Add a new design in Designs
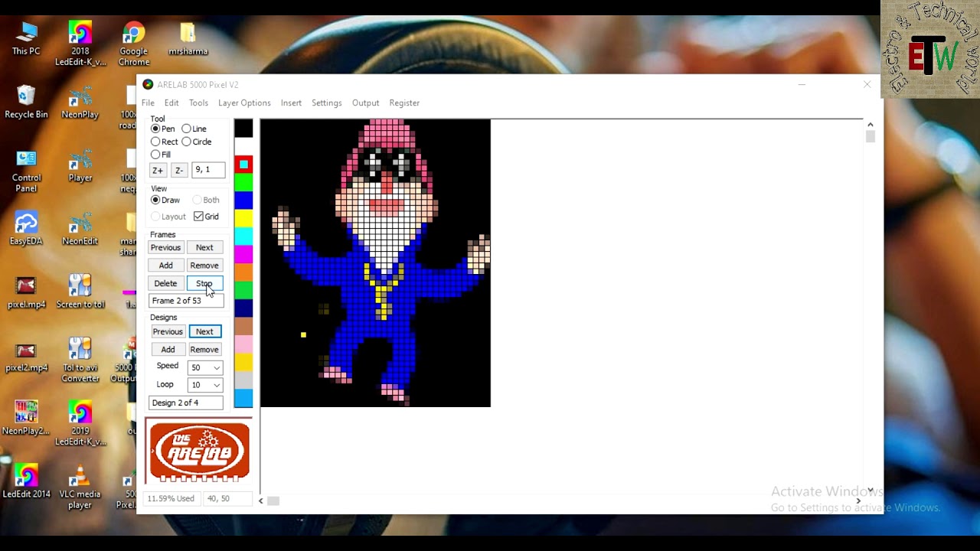 coord(168,349)
